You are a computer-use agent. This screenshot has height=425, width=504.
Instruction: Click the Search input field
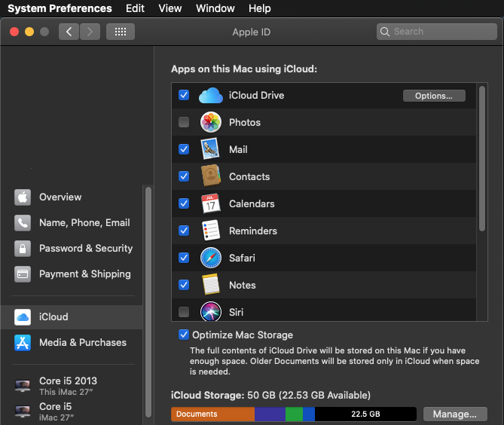click(x=437, y=32)
